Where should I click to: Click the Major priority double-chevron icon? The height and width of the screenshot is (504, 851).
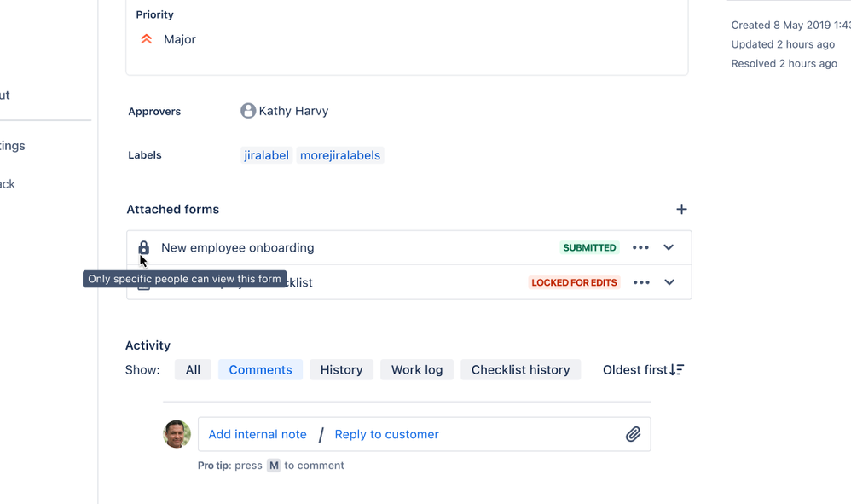146,39
